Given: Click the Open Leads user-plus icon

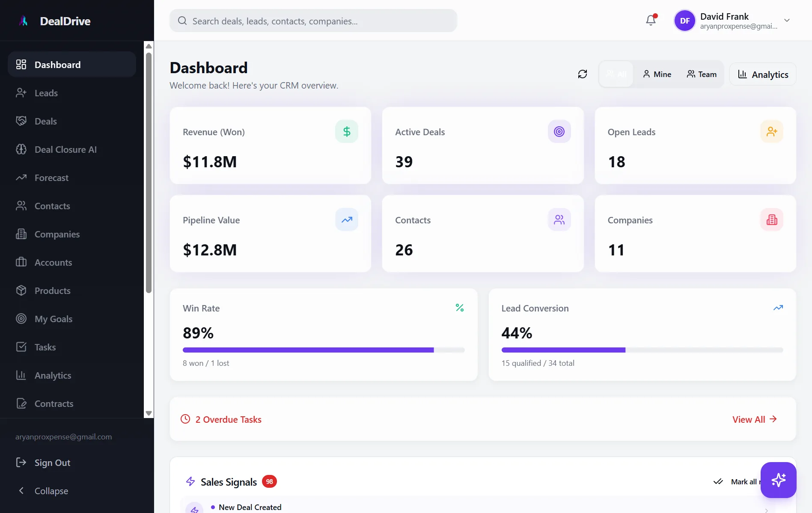Looking at the screenshot, I should (771, 131).
